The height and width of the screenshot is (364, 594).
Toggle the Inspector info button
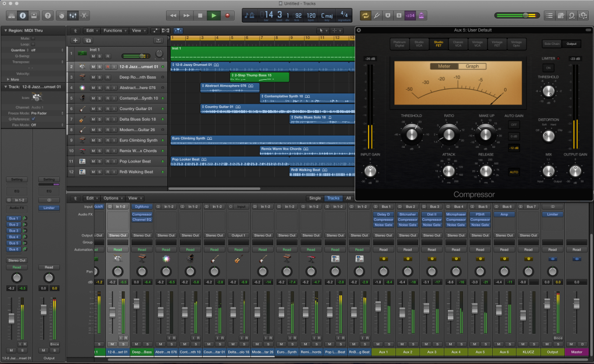coord(23,16)
